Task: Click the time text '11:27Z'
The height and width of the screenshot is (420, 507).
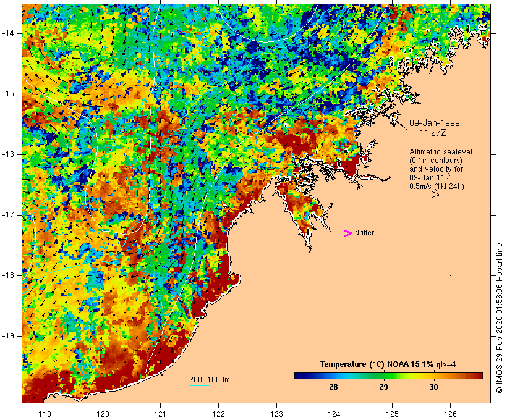Action: (x=433, y=132)
